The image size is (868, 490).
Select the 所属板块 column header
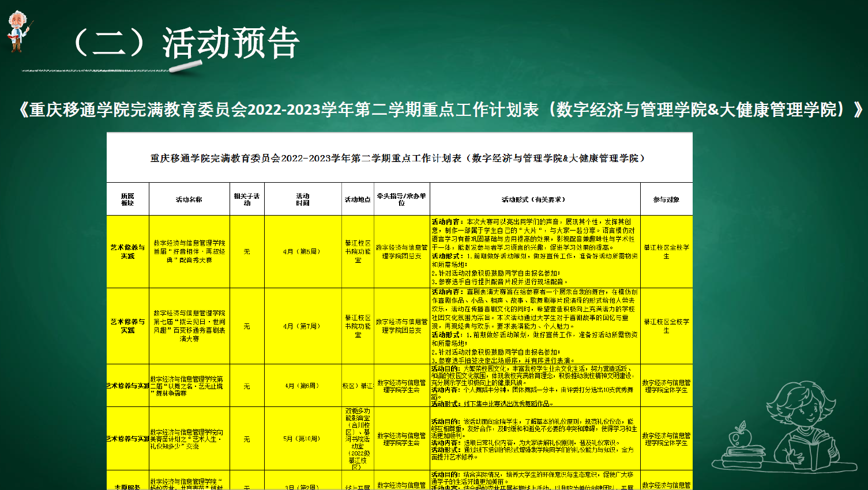[127, 199]
